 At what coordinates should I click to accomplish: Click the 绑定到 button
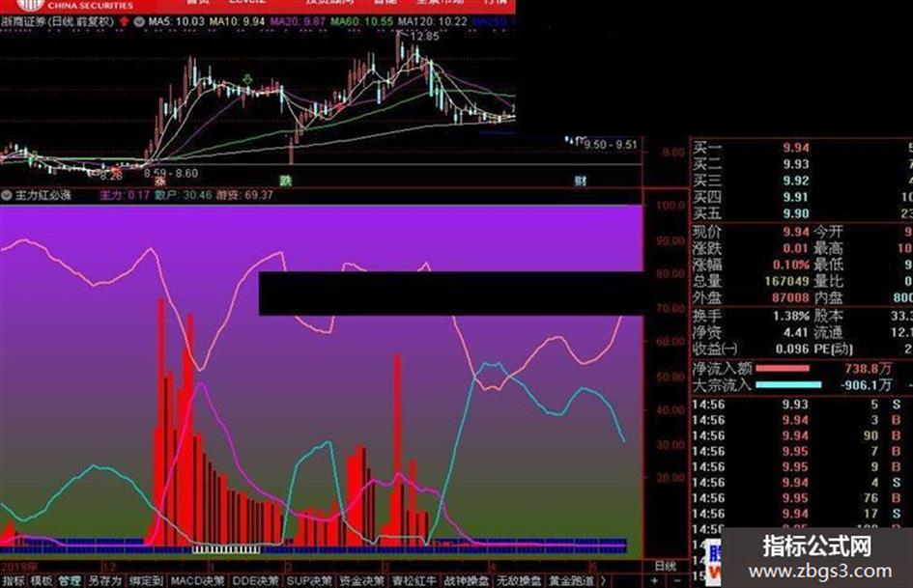[x=146, y=580]
